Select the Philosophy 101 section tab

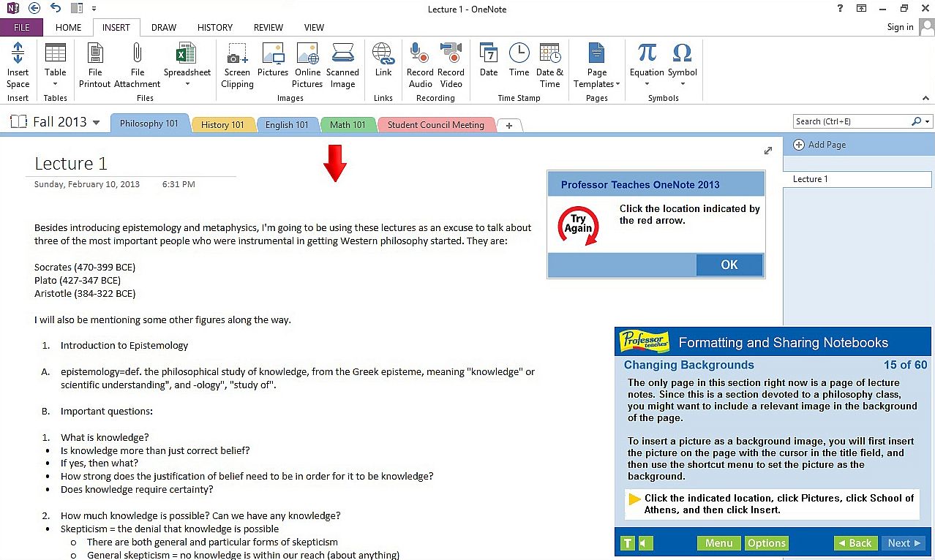149,124
